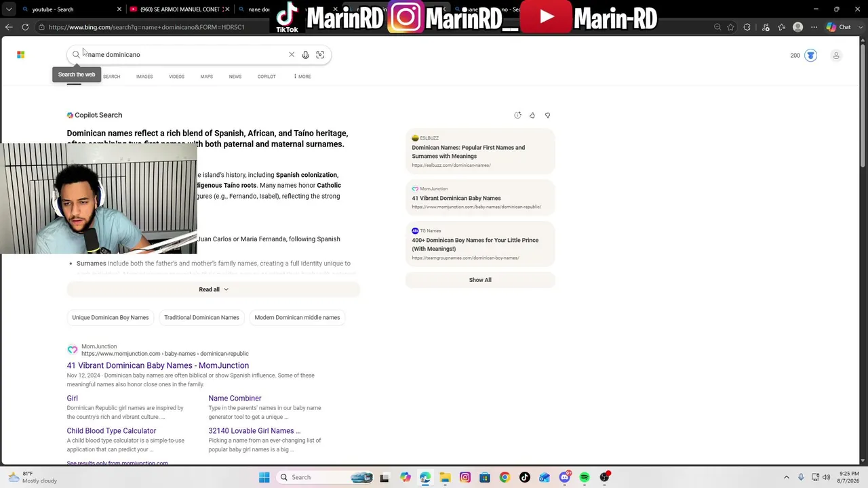Open the favorites list icon
Image resolution: width=868 pixels, height=488 pixels.
(782, 27)
